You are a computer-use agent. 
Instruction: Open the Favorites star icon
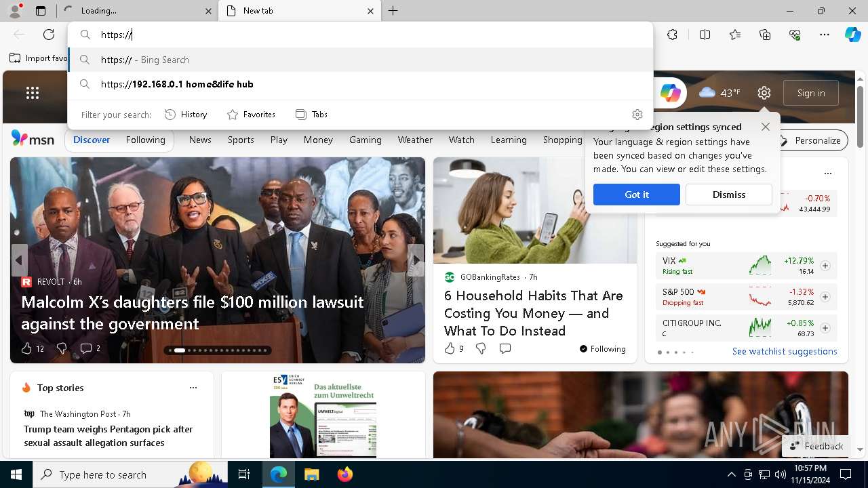(x=735, y=35)
